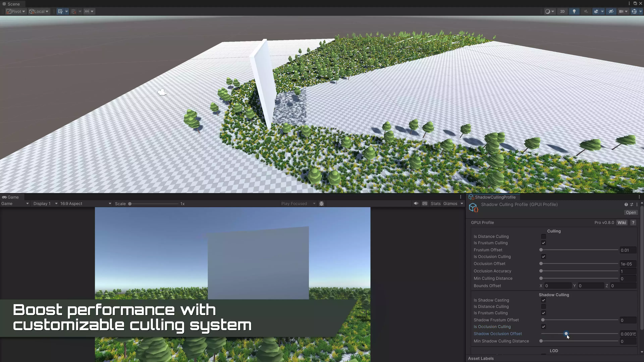Open the Pivot dropdown

point(16,11)
